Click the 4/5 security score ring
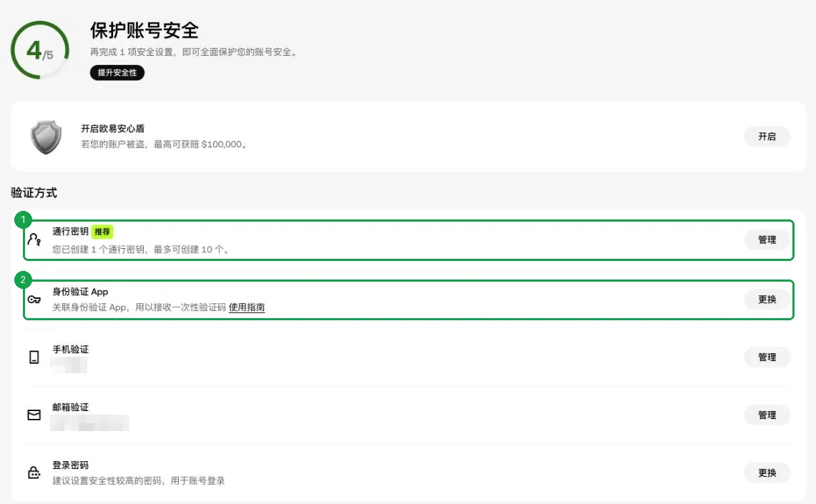 [x=40, y=51]
